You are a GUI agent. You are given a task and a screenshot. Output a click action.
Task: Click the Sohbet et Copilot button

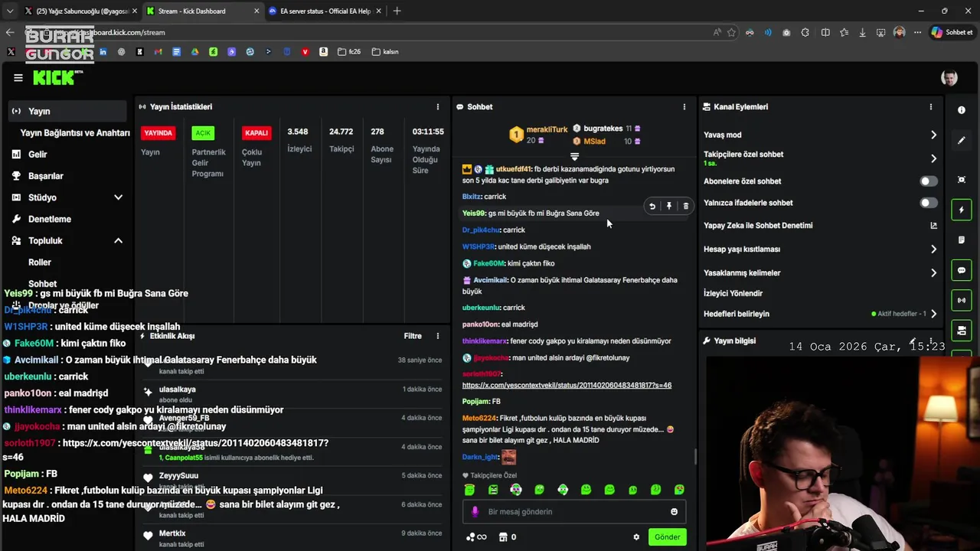point(952,32)
